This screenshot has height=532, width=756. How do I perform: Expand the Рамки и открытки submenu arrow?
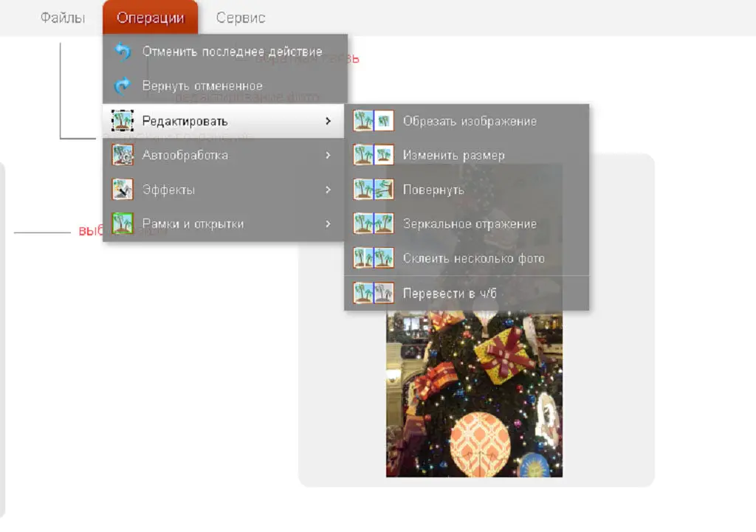[328, 224]
